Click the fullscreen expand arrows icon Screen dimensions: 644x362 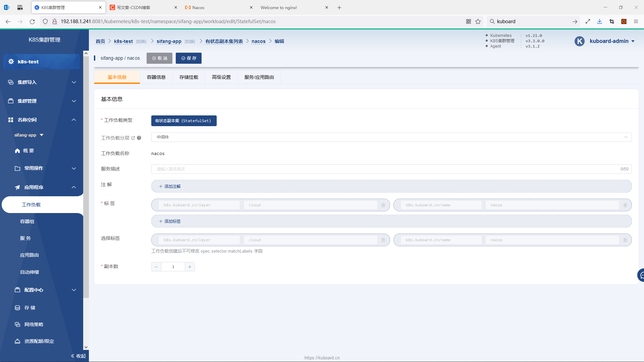pyautogui.click(x=588, y=21)
